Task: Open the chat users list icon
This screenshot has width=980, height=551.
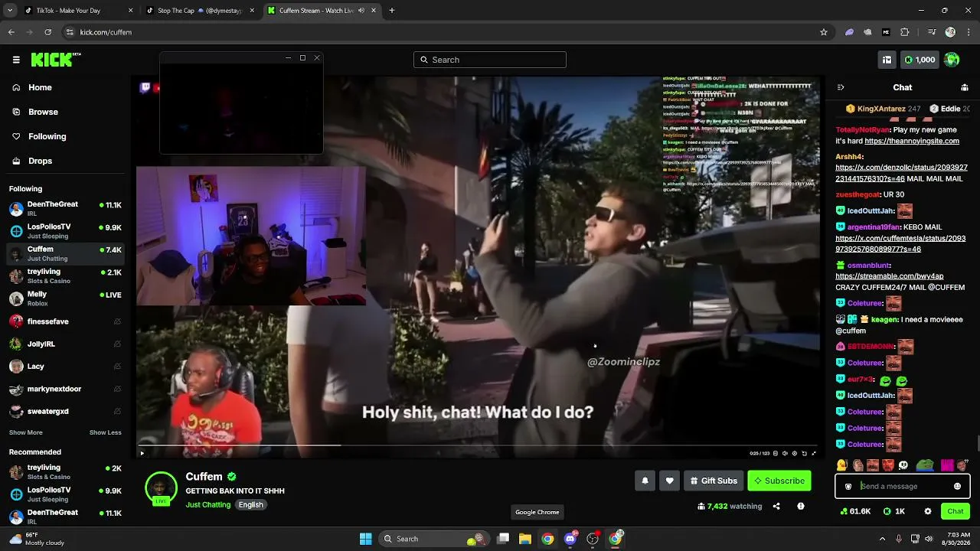Action: tap(964, 87)
